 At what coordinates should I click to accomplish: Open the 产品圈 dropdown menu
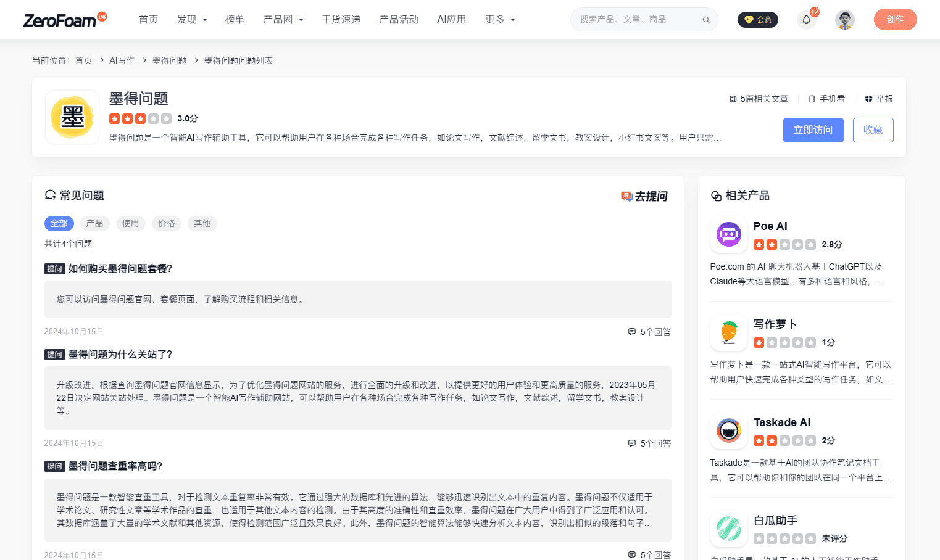(x=283, y=19)
